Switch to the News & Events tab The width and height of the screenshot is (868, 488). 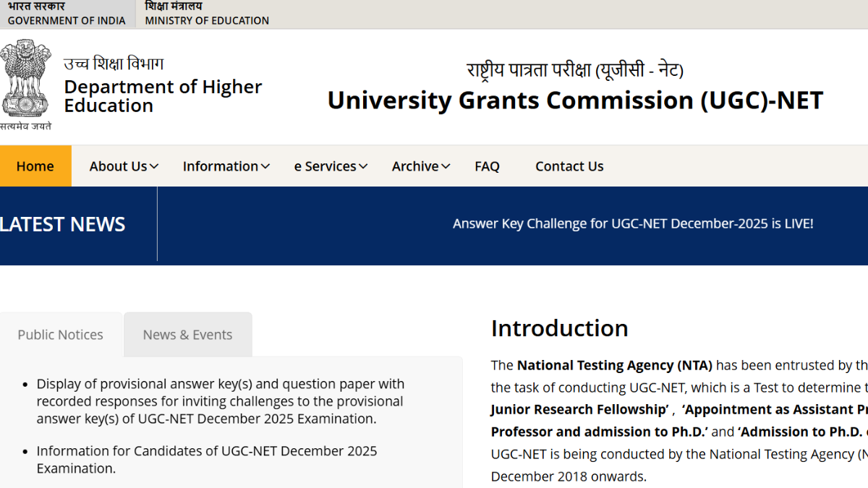pos(187,335)
